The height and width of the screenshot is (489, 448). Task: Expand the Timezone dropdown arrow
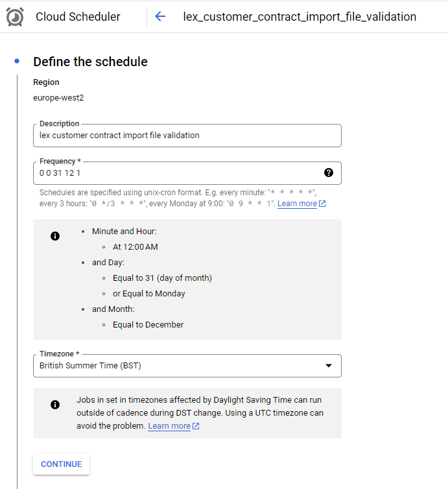point(328,366)
